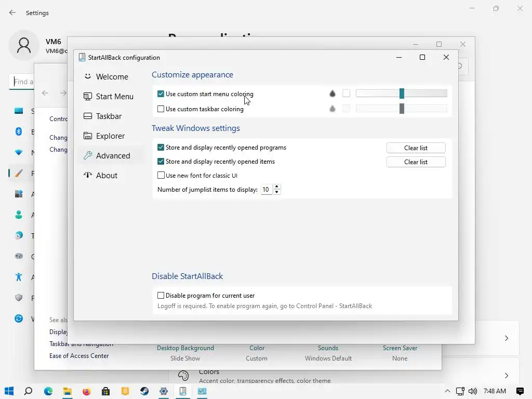Click the volume speaker tray icon
The width and height of the screenshot is (532, 399).
click(473, 391)
